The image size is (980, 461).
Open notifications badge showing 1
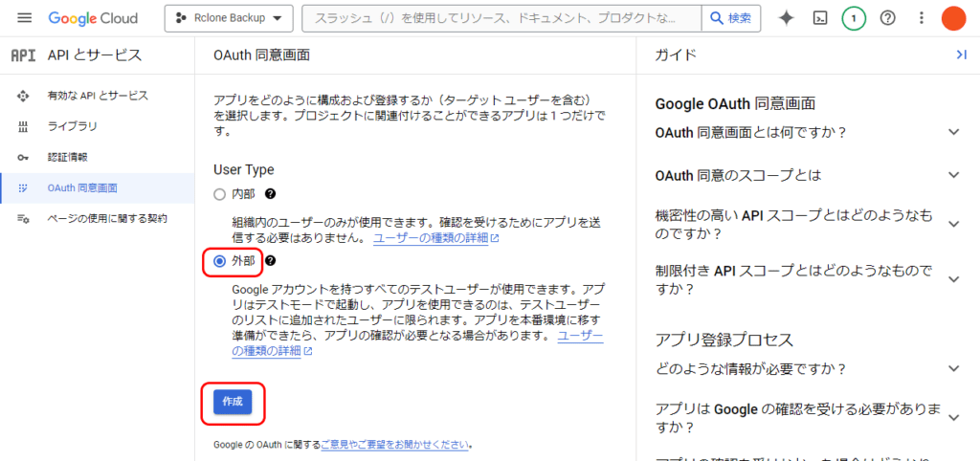coord(854,18)
